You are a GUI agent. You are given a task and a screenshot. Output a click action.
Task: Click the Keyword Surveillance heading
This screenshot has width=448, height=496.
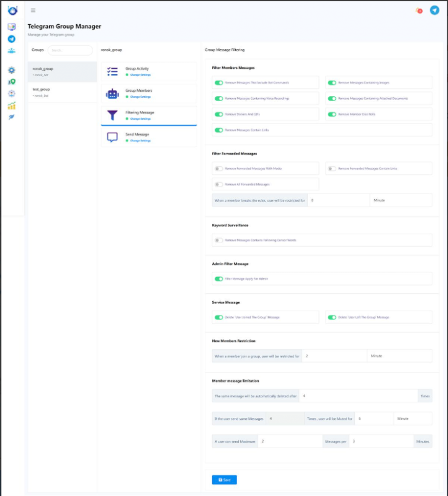pyautogui.click(x=230, y=226)
